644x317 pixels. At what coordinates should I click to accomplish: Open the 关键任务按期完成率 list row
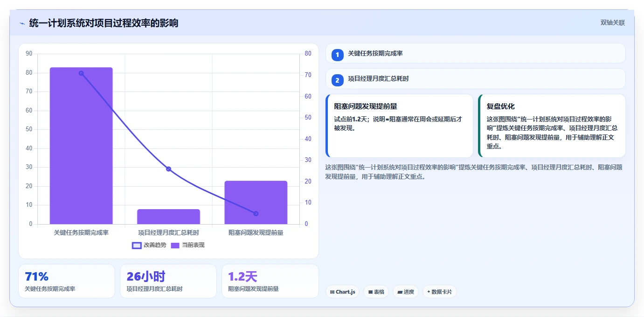click(475, 53)
